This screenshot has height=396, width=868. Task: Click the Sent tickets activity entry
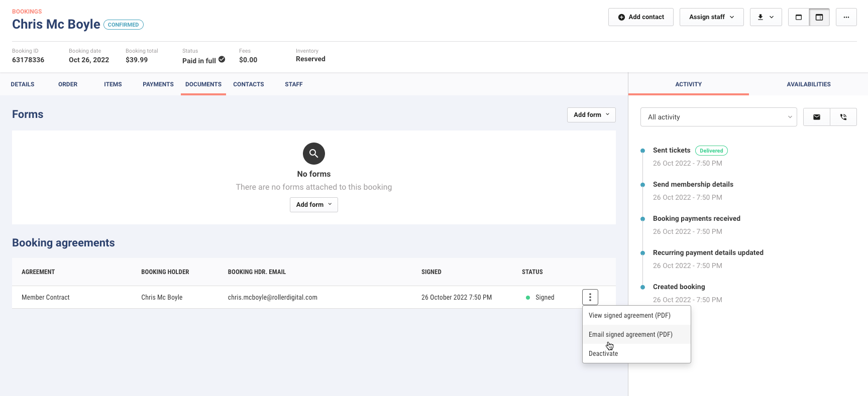(672, 150)
